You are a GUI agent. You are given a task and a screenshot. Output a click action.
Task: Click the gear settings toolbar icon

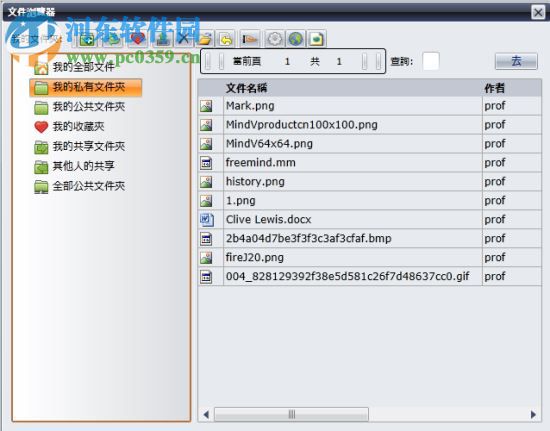tap(275, 39)
